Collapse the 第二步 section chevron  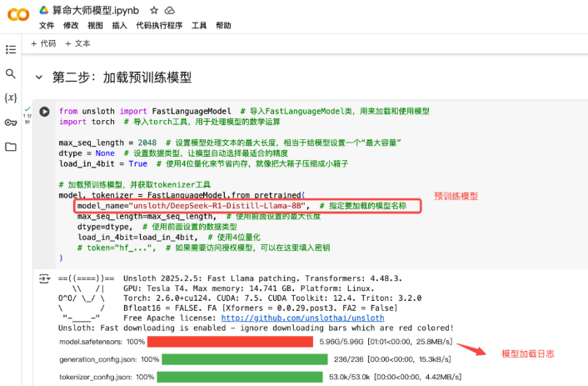click(x=38, y=78)
